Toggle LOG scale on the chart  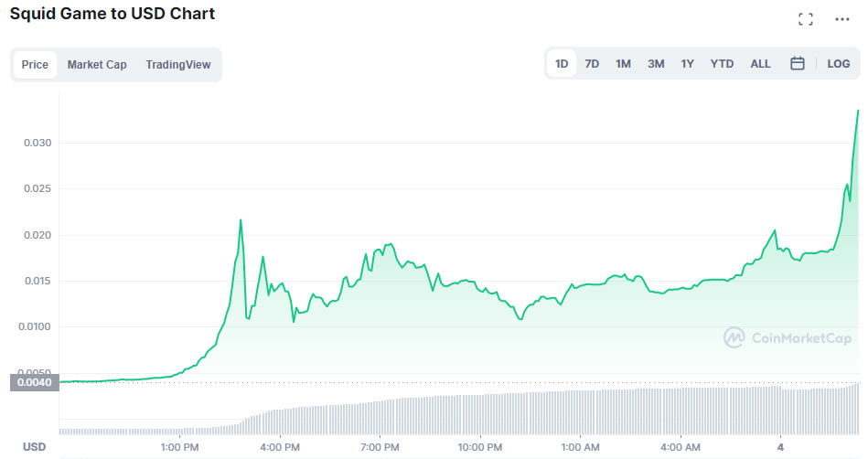pyautogui.click(x=838, y=64)
